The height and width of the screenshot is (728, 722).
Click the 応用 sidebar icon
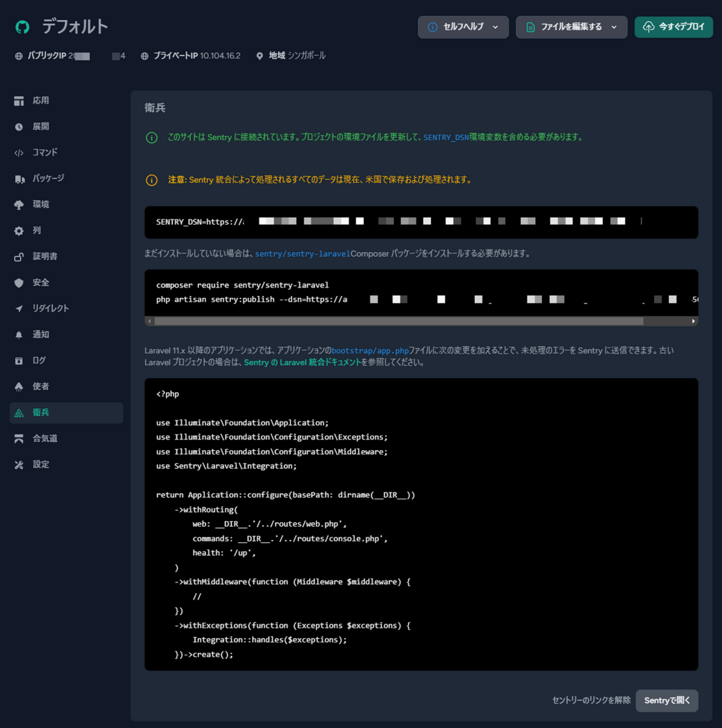pos(19,101)
